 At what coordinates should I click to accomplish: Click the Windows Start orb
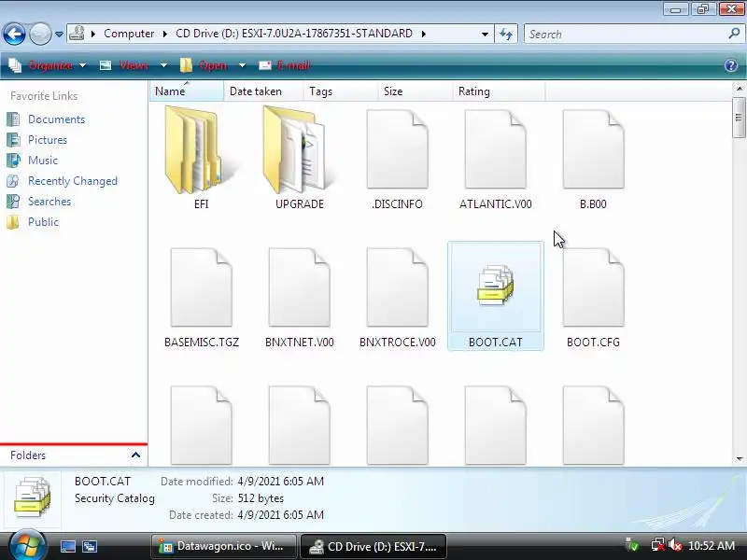(28, 546)
